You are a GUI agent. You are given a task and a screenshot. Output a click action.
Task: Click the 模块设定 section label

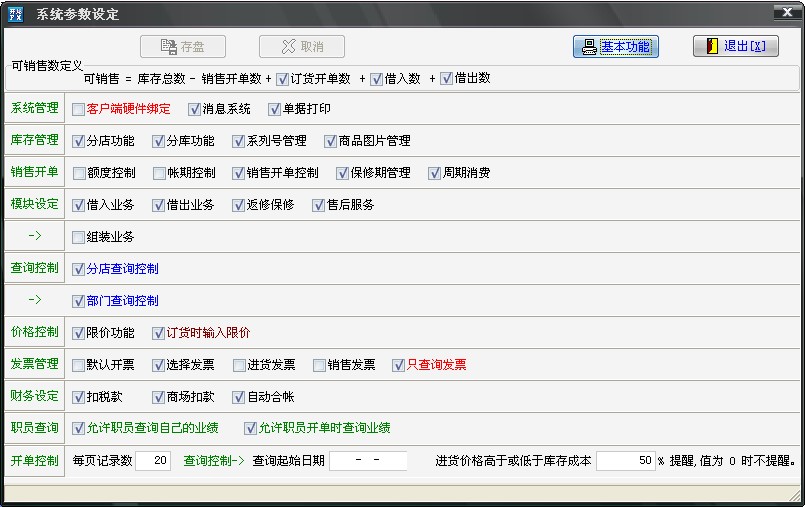pyautogui.click(x=34, y=204)
